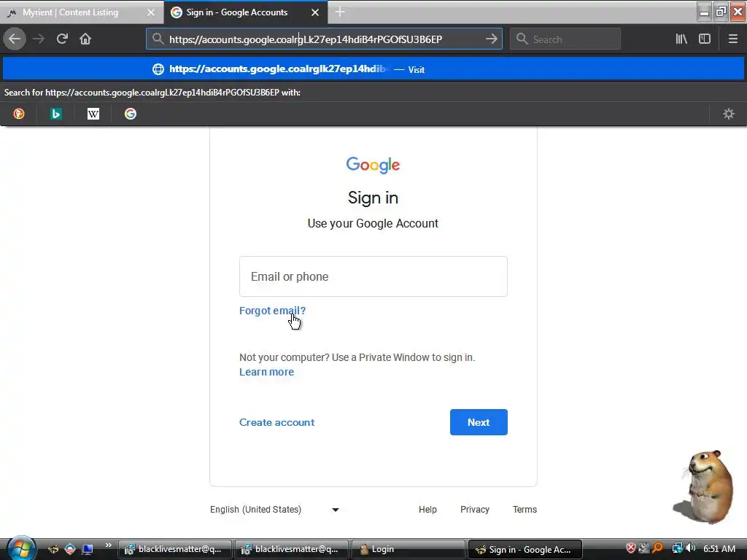This screenshot has height=560, width=747.
Task: Click the red security alert tray icon
Action: (631, 548)
